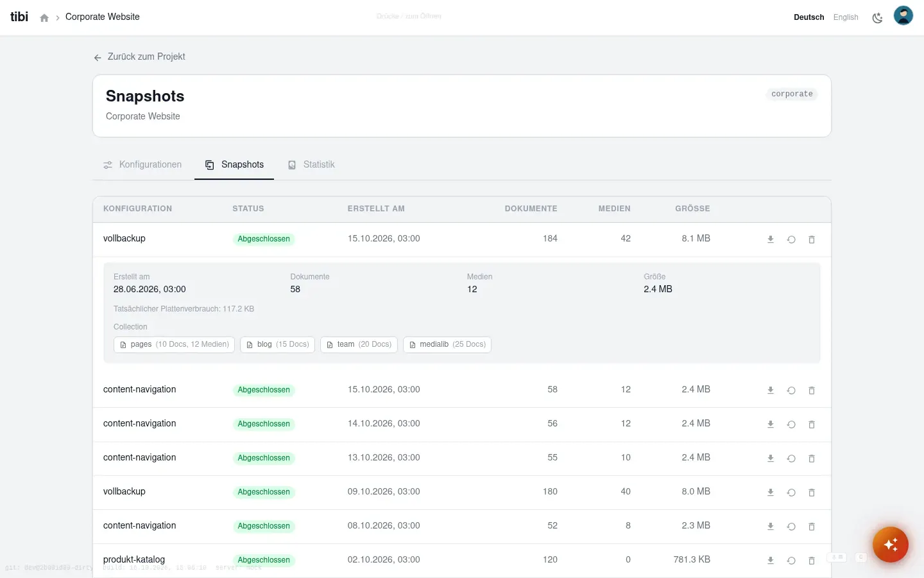Toggle dark mode with the moon icon
The width and height of the screenshot is (924, 578).
[x=877, y=17]
